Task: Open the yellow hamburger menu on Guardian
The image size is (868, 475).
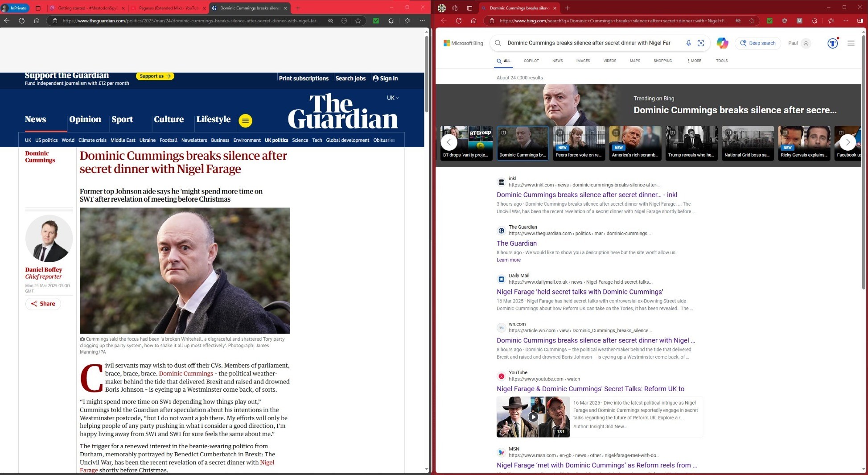Action: (245, 120)
